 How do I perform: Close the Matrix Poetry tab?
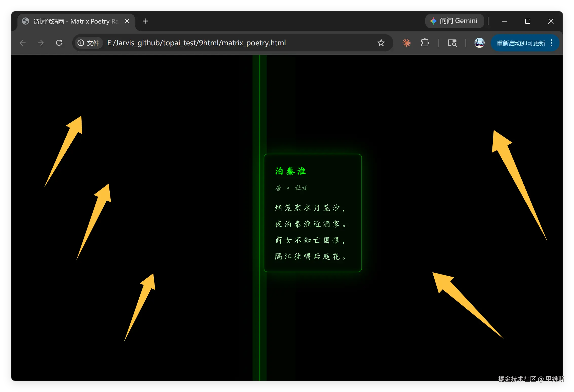point(127,21)
